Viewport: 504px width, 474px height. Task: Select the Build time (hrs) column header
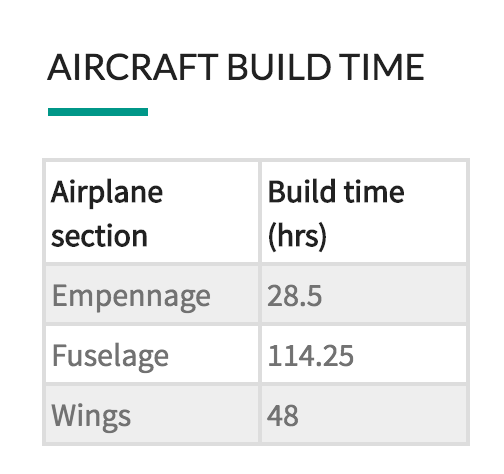point(364,212)
